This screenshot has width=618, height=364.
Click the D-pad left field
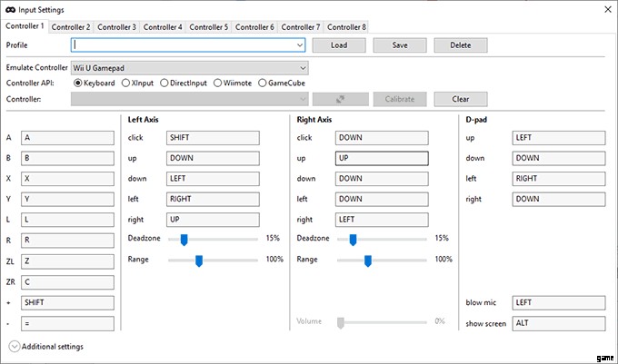point(559,179)
